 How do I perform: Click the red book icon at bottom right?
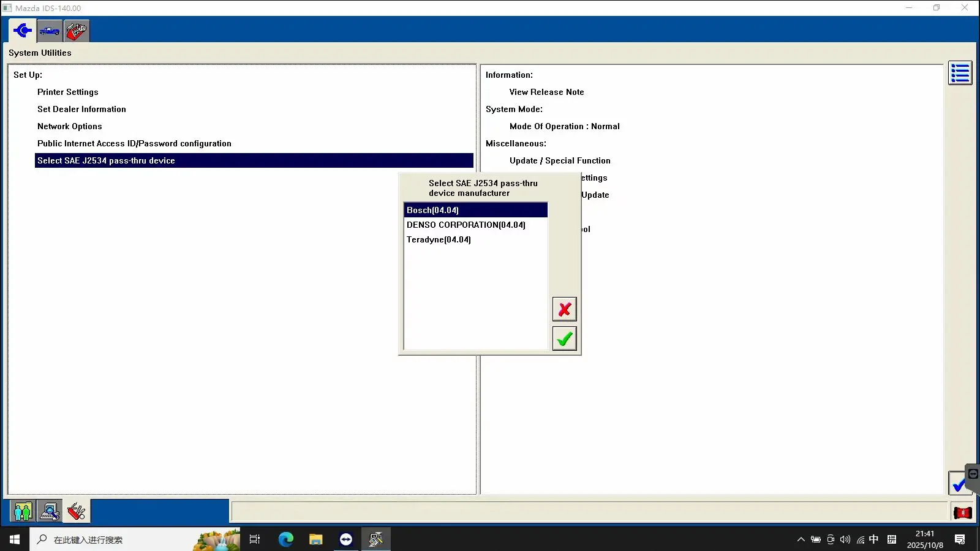[x=962, y=512]
